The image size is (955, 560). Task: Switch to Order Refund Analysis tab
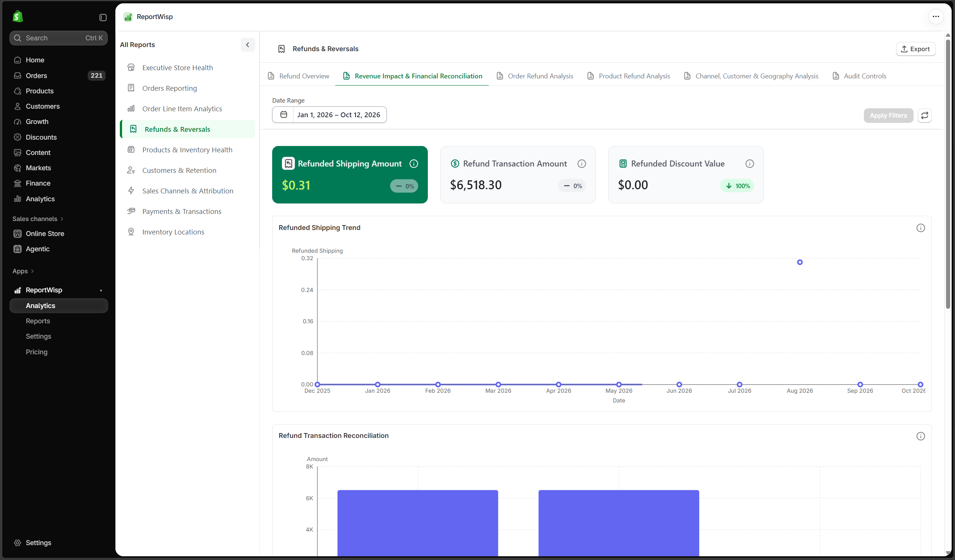(x=535, y=76)
